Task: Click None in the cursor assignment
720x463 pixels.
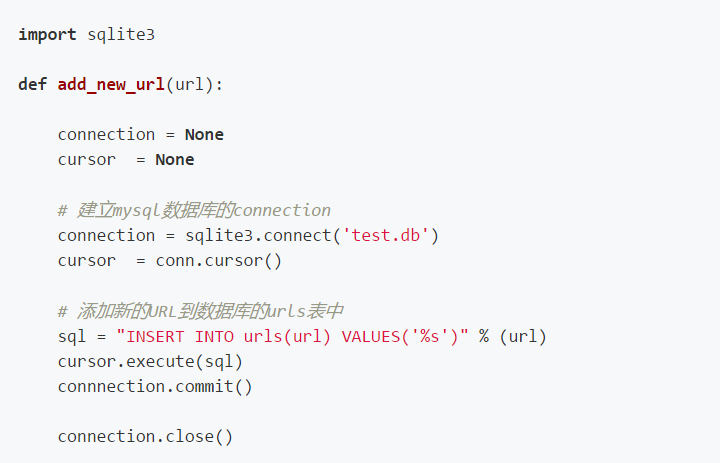Action: (175, 160)
